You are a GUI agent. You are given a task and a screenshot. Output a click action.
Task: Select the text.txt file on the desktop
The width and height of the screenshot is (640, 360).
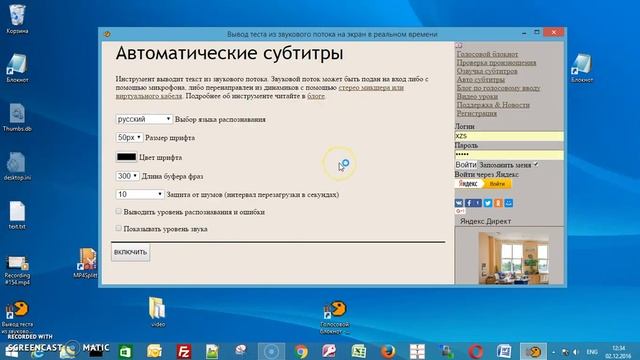[17, 215]
